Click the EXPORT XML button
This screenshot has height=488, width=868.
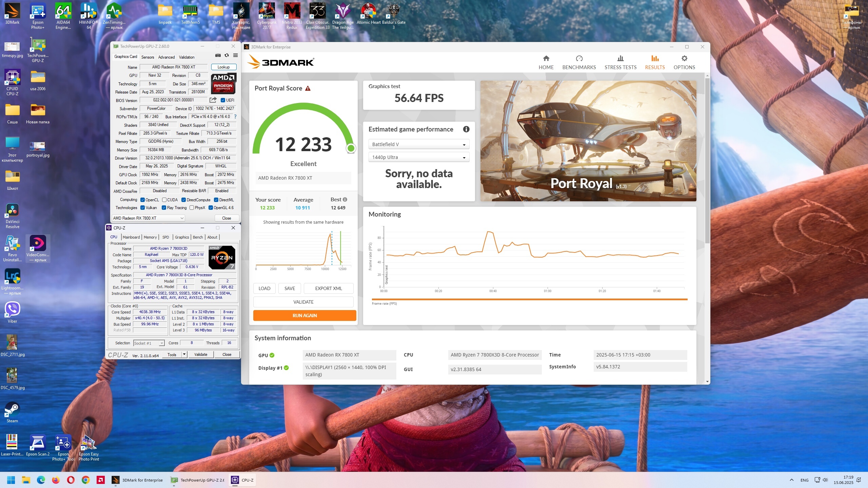329,288
